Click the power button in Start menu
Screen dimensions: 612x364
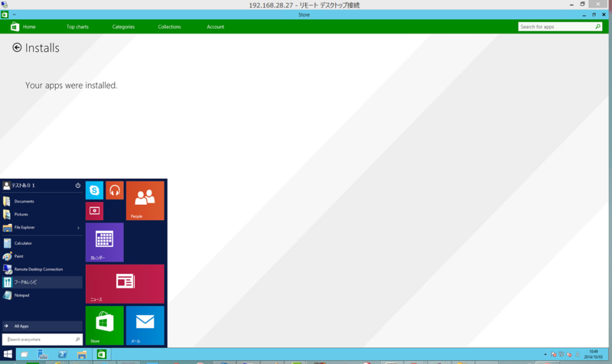(x=78, y=185)
